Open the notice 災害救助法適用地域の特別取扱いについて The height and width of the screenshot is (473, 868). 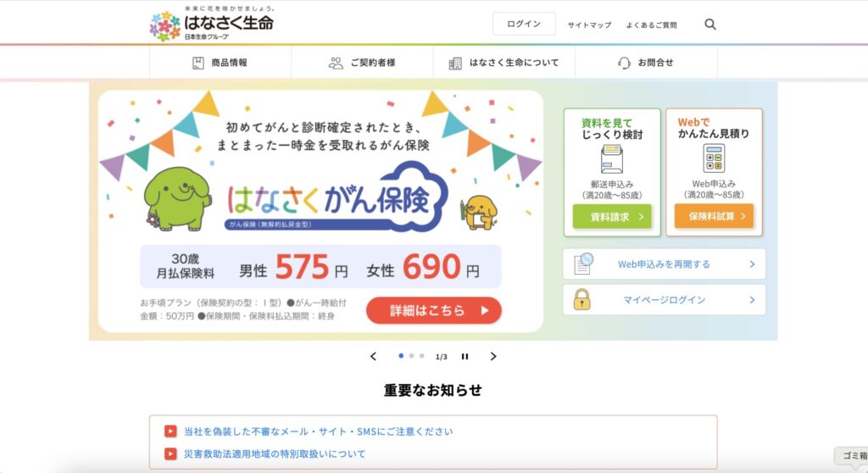(x=275, y=454)
